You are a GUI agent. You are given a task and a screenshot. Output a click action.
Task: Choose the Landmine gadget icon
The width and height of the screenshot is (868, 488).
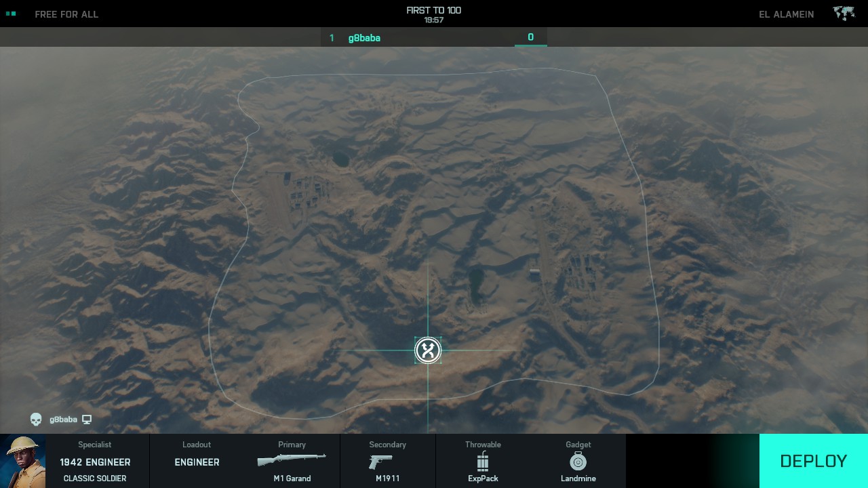click(x=578, y=462)
